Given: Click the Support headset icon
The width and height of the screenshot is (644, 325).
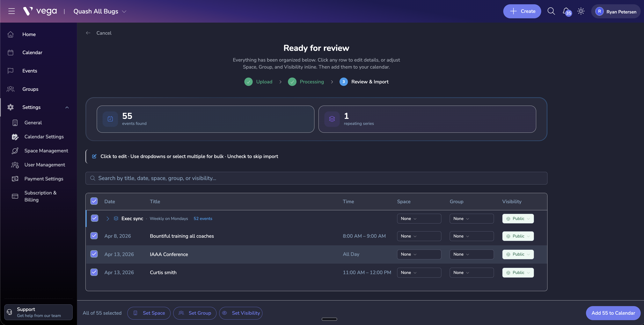Looking at the screenshot, I should tap(10, 312).
